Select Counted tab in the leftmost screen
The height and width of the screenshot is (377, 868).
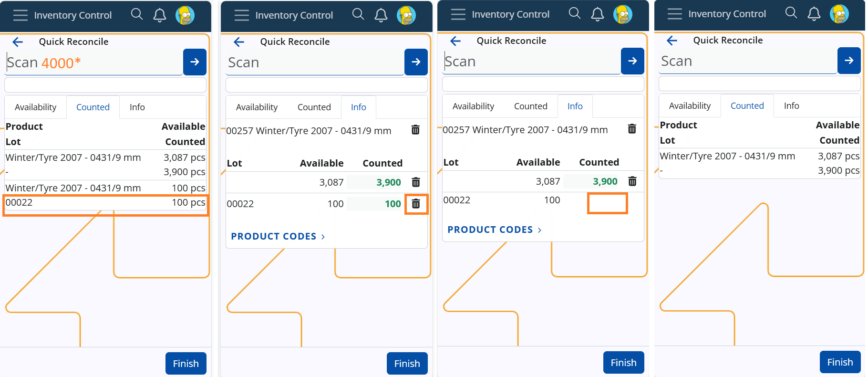93,107
